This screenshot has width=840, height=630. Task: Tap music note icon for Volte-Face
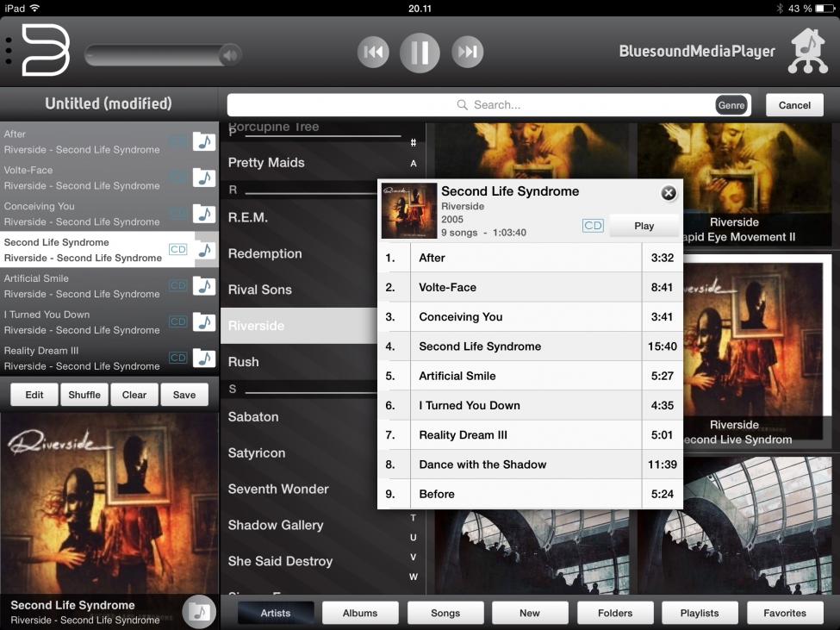point(204,178)
